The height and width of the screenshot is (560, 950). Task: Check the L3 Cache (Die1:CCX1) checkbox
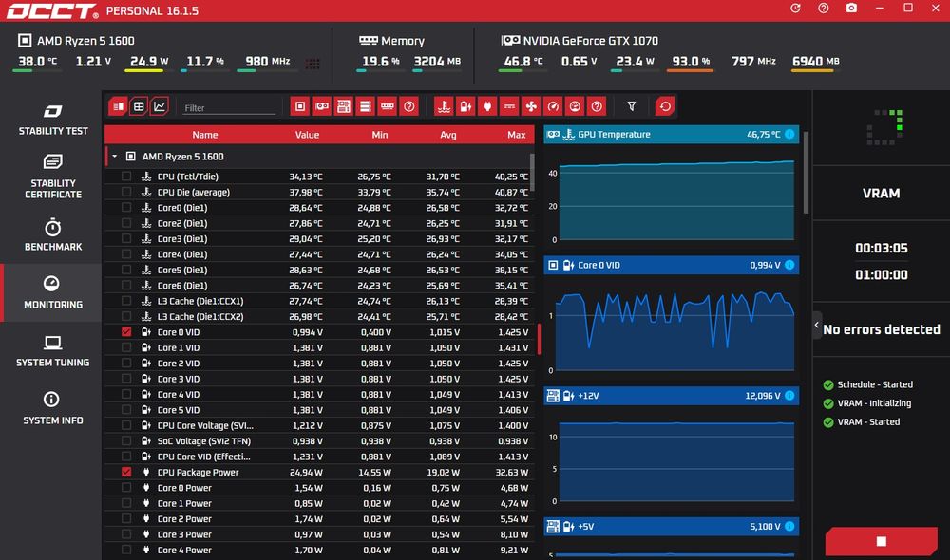pyautogui.click(x=126, y=301)
